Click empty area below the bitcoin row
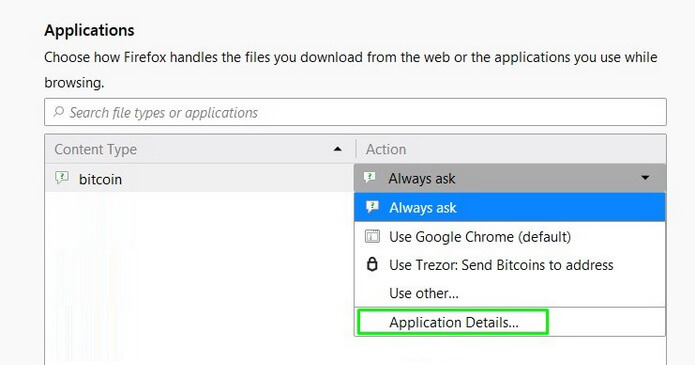This screenshot has width=695, height=365. (x=199, y=275)
